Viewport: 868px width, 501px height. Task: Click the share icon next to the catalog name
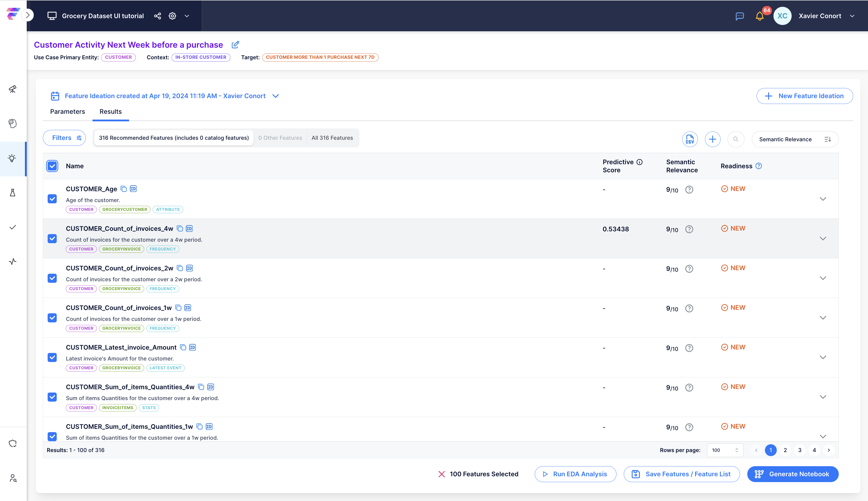pyautogui.click(x=158, y=16)
